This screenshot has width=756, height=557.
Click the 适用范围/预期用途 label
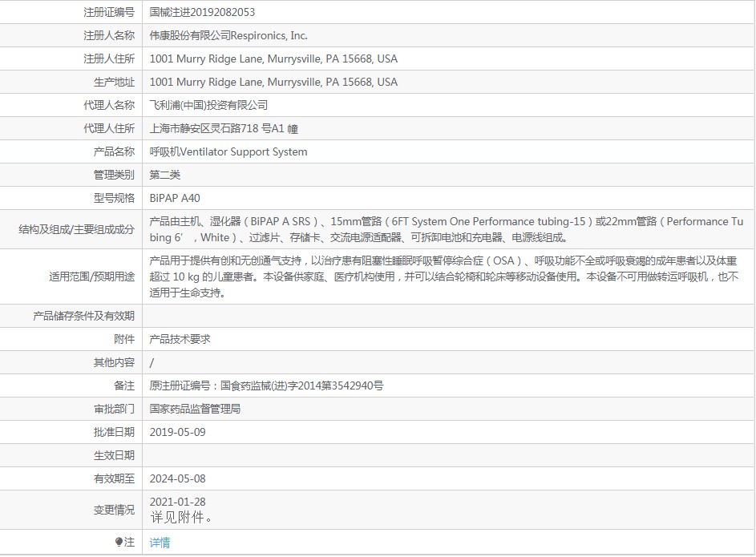point(91,276)
